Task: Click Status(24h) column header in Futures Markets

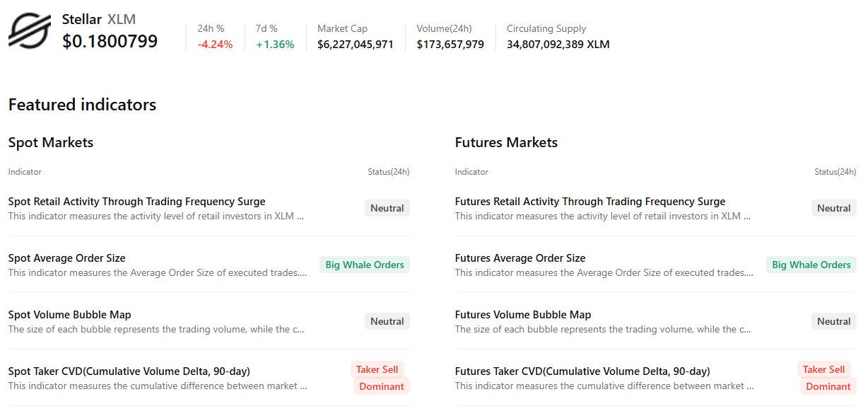Action: (835, 172)
